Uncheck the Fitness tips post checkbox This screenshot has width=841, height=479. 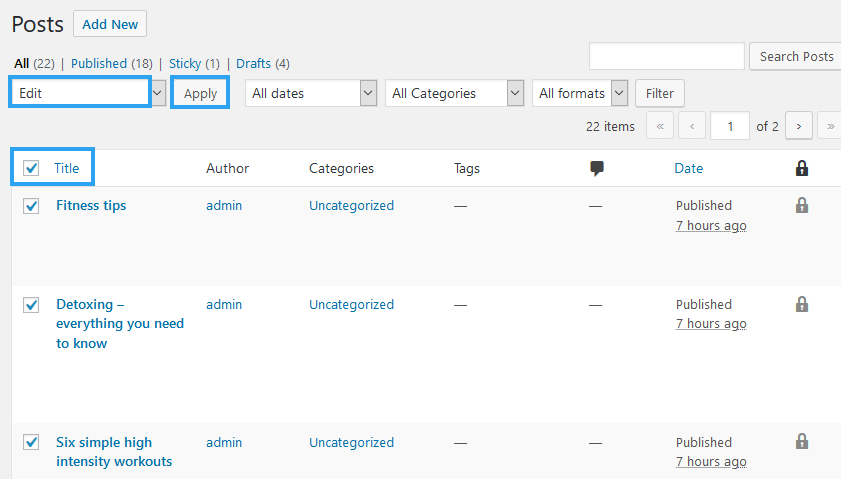(31, 206)
